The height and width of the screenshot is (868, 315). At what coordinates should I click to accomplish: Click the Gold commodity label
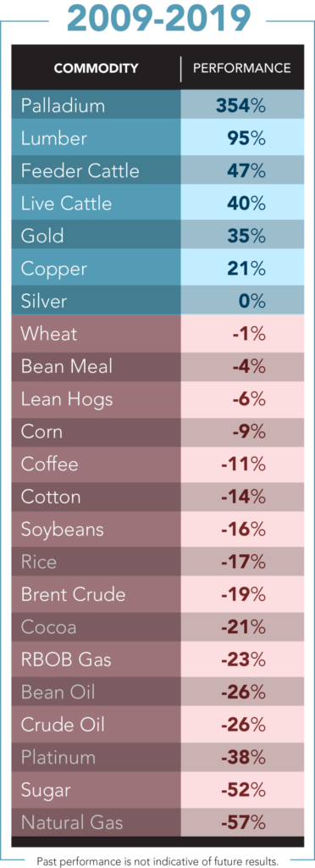click(42, 236)
